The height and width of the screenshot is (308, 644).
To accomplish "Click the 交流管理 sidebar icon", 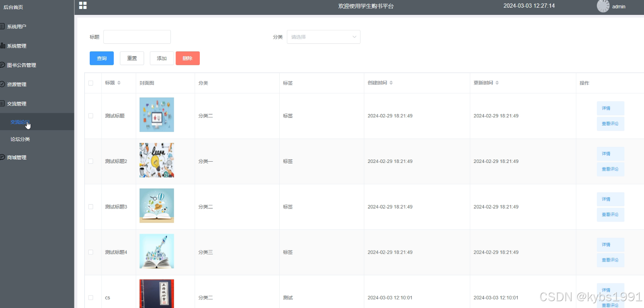I will coord(2,103).
